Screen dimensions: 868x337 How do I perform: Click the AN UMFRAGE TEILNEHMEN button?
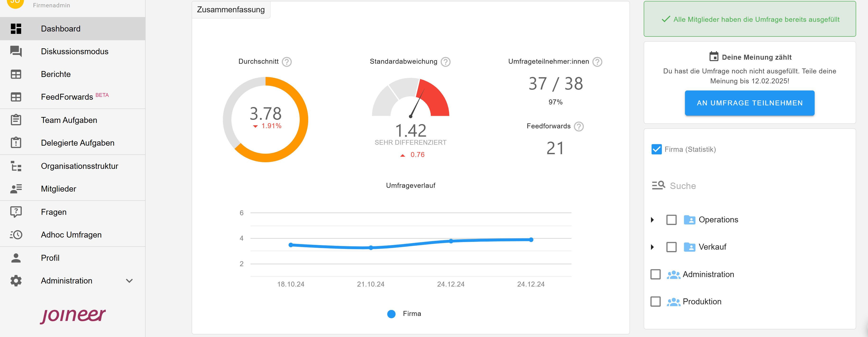coord(749,103)
